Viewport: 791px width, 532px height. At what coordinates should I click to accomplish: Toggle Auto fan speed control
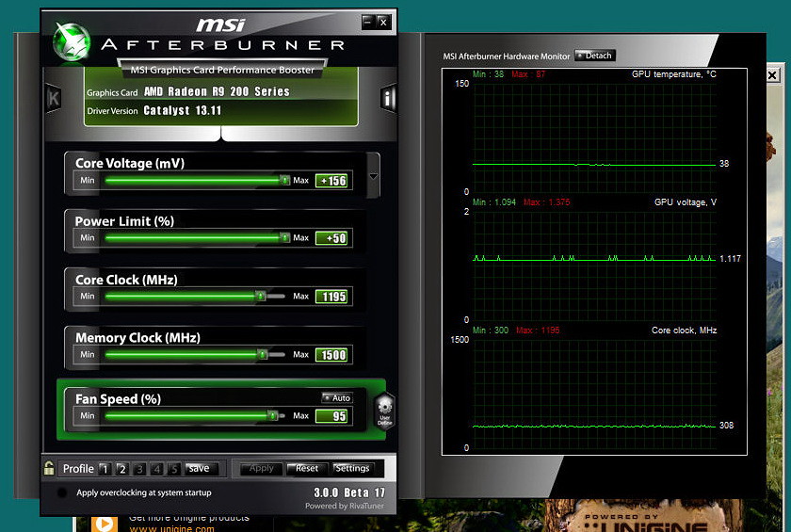pos(336,398)
